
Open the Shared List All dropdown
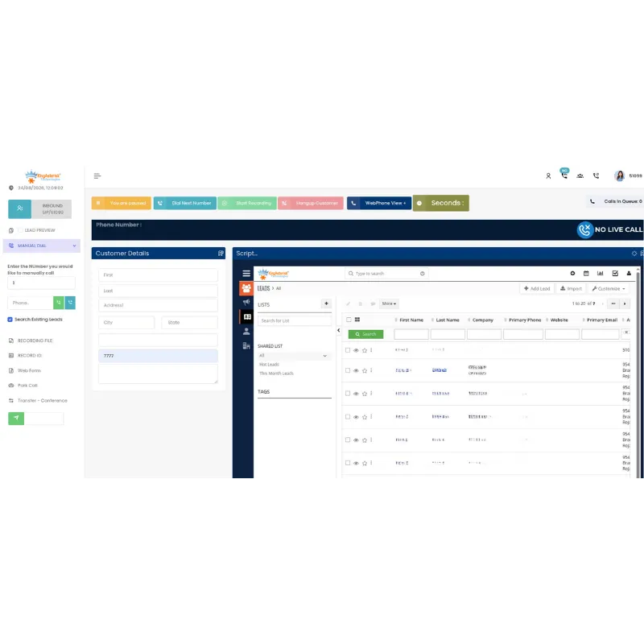293,356
